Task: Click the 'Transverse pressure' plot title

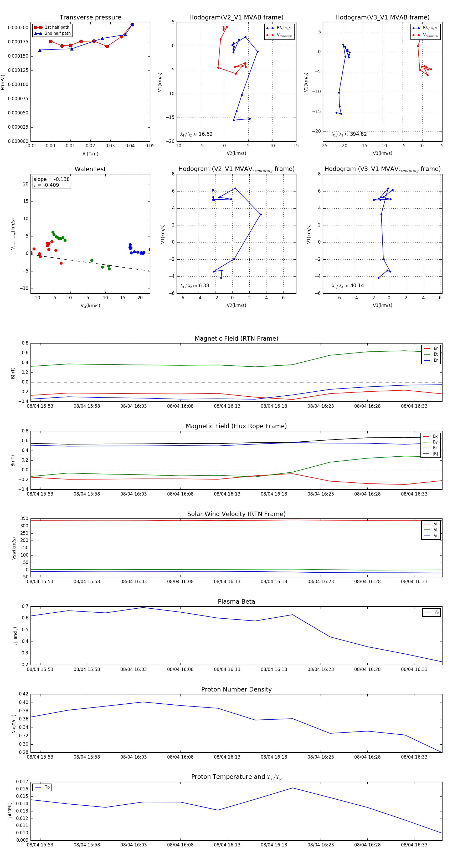Action: pos(90,17)
